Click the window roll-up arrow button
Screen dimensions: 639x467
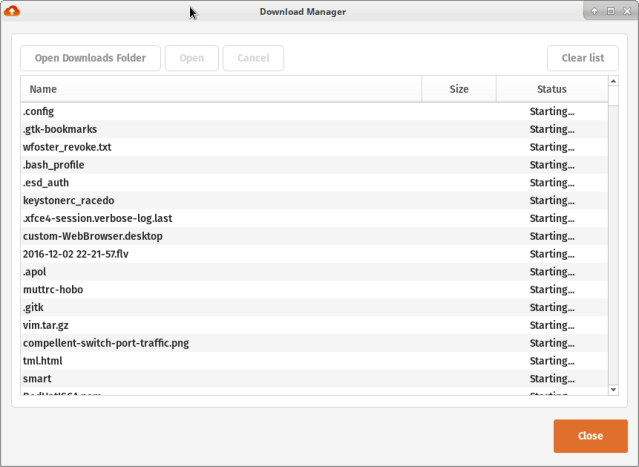click(595, 11)
